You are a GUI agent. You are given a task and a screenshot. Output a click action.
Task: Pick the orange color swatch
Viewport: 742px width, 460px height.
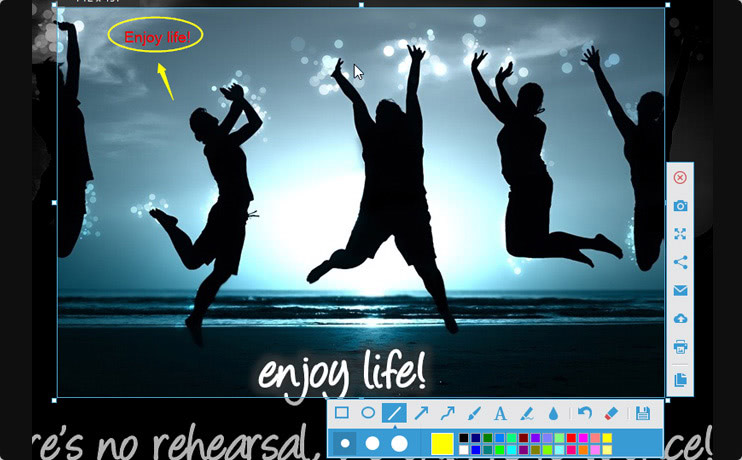coord(583,450)
